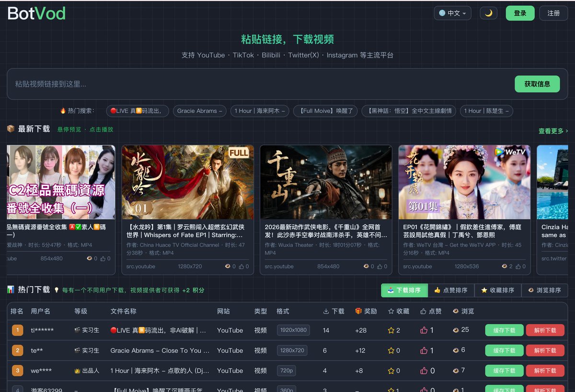The image size is (575, 392).
Task: Select hot search tag starting with 🔴LIVE
Action: point(137,111)
